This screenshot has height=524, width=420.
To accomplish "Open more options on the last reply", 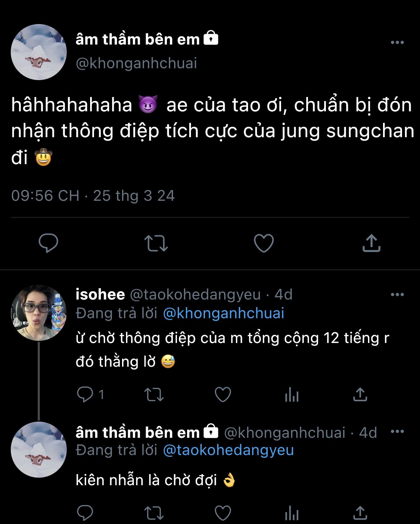I will pos(397,432).
